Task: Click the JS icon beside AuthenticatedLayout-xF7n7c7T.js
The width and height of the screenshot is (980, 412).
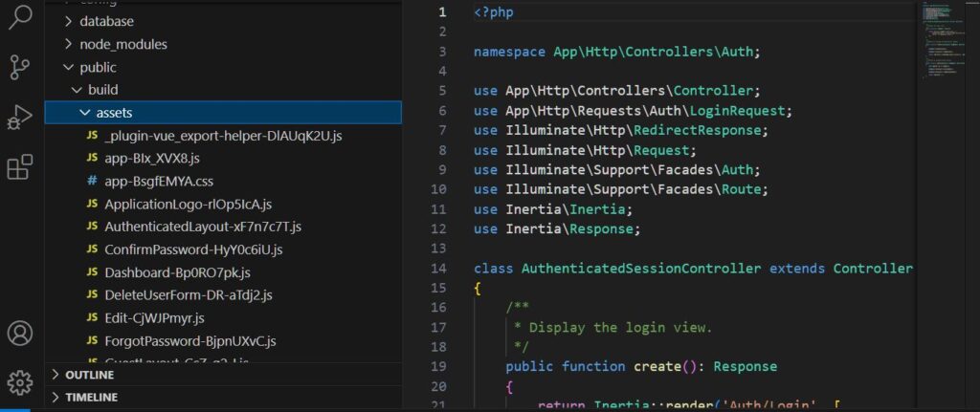Action: coord(93,227)
